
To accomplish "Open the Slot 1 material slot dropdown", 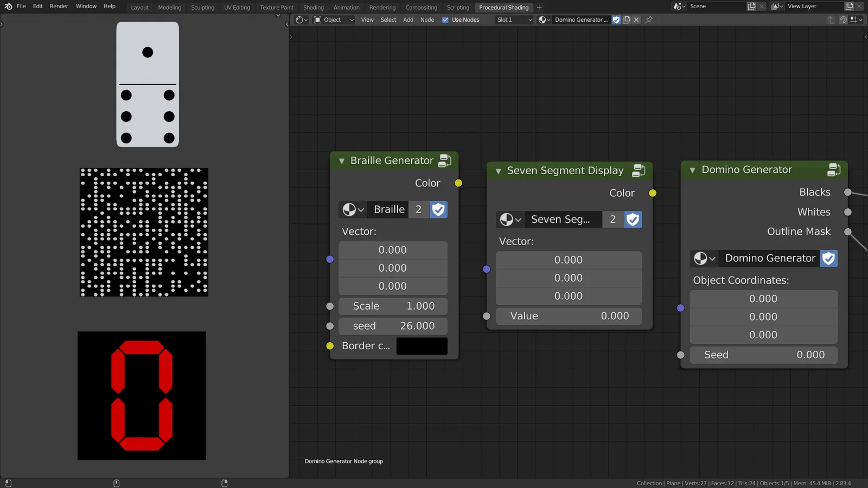I will (x=514, y=20).
